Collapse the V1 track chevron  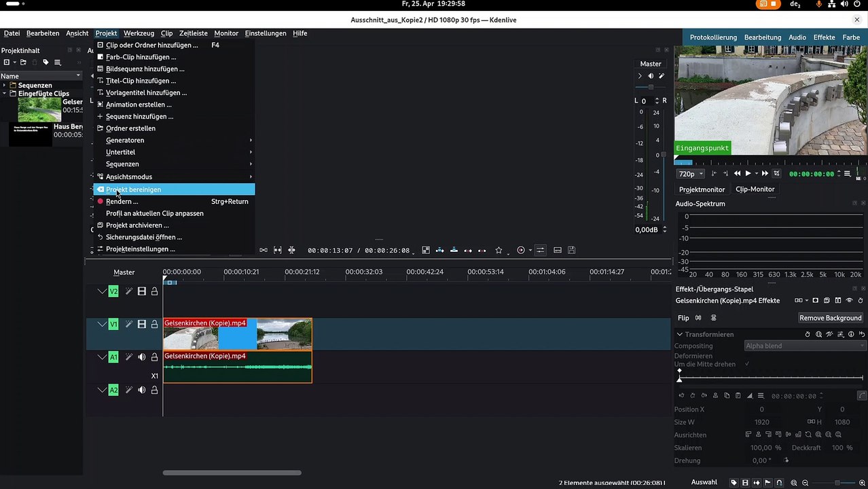pos(102,325)
